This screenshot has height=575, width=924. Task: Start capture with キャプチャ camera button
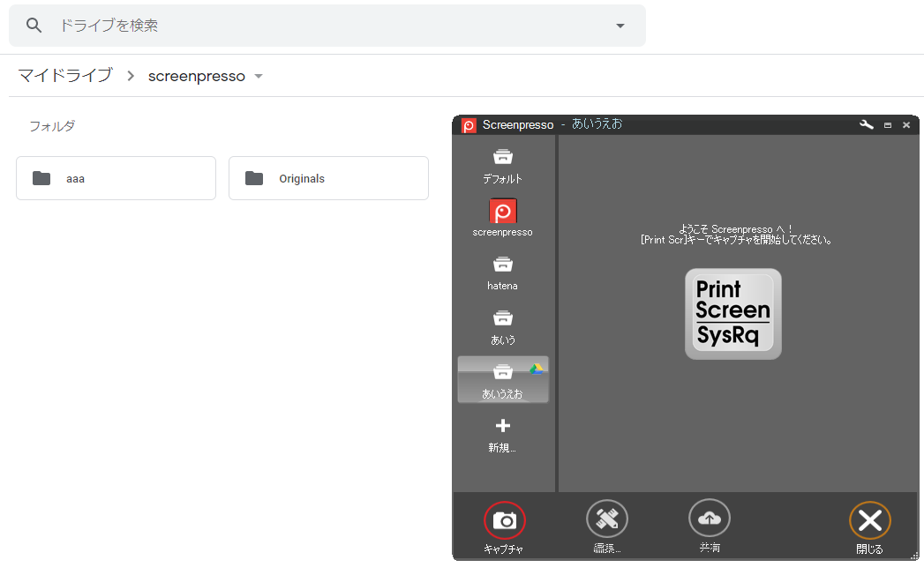[505, 521]
